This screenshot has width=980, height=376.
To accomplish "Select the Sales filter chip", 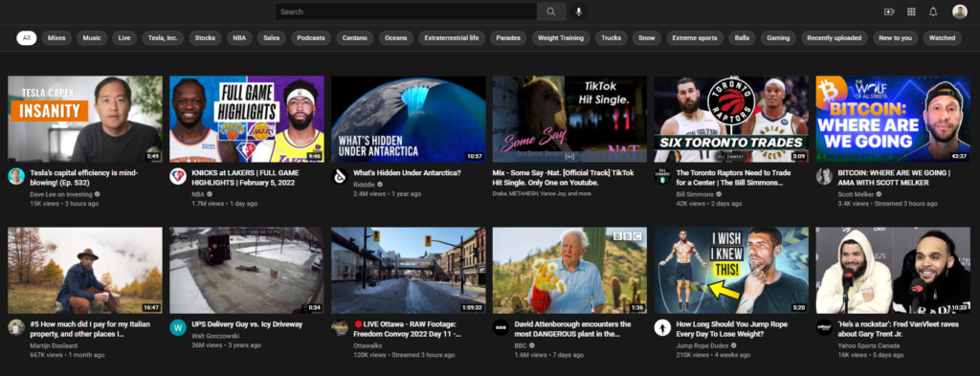I will [271, 38].
